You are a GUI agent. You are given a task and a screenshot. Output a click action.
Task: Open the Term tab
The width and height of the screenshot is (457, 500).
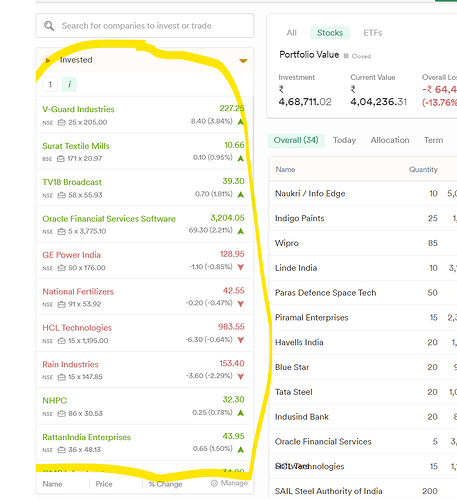[x=433, y=140]
